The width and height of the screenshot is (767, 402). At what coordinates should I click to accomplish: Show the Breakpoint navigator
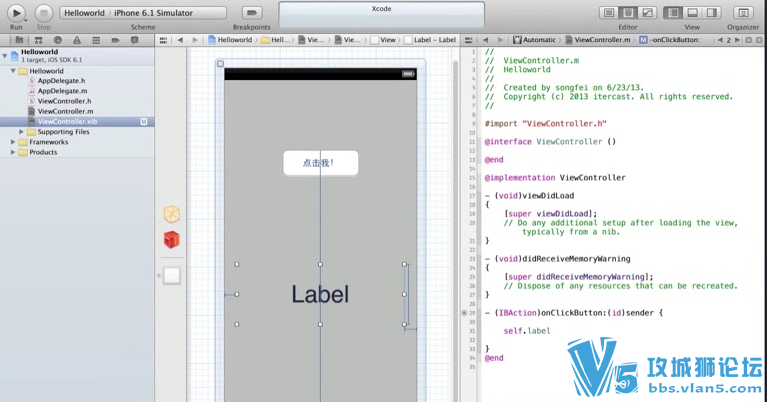tap(115, 40)
